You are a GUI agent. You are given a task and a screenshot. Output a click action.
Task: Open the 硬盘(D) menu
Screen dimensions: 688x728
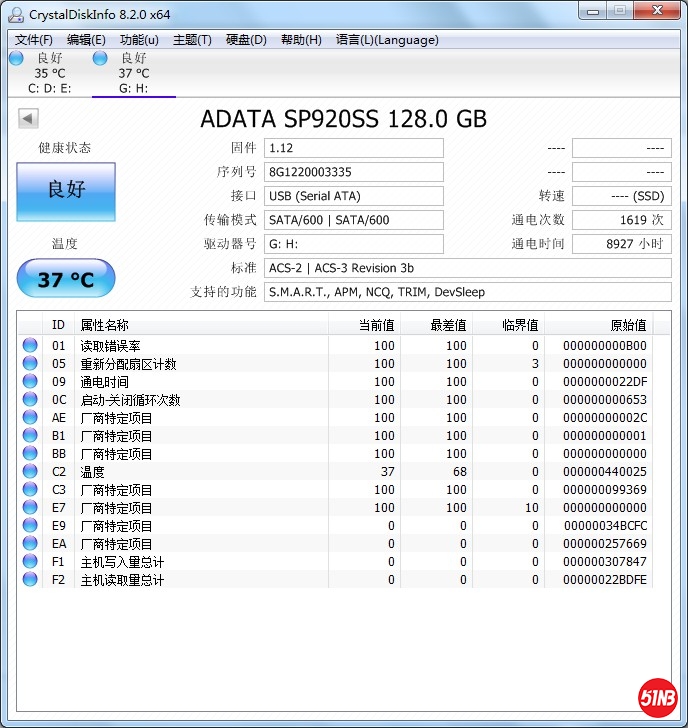246,40
